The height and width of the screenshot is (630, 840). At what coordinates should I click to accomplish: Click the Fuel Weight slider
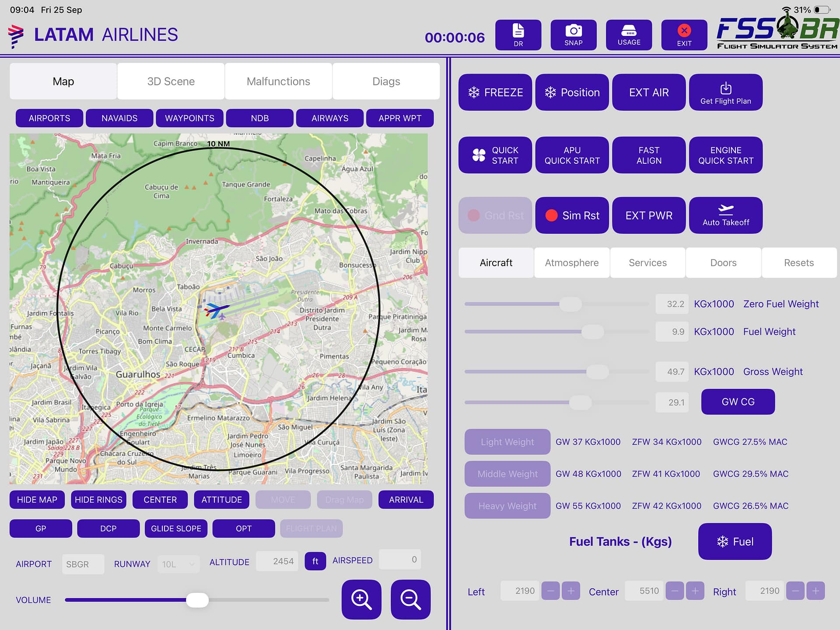click(x=556, y=331)
